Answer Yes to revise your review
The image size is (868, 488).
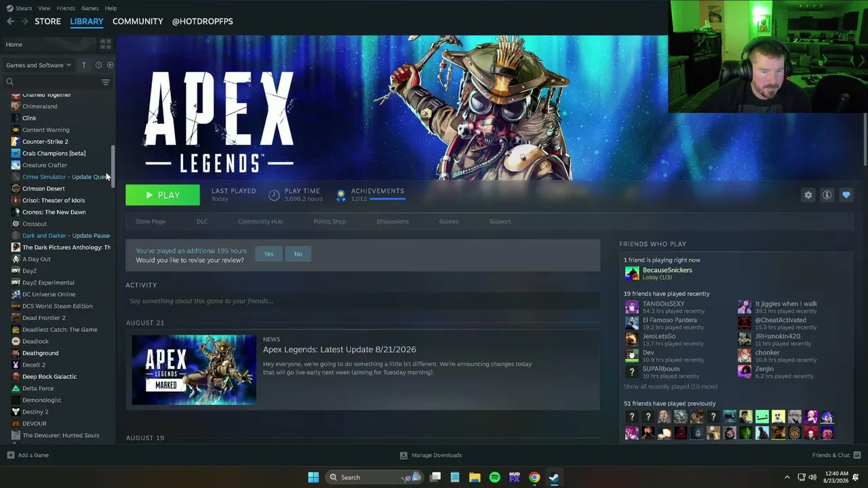[269, 253]
